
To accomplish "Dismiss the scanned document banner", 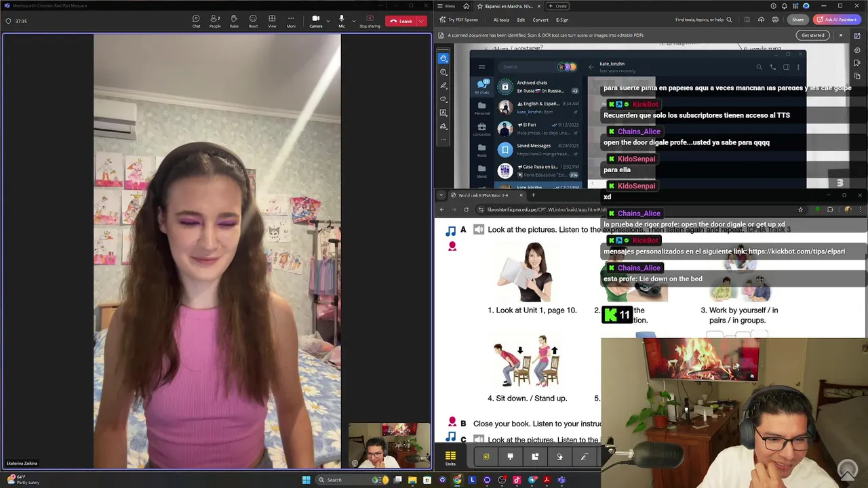I will 841,35.
